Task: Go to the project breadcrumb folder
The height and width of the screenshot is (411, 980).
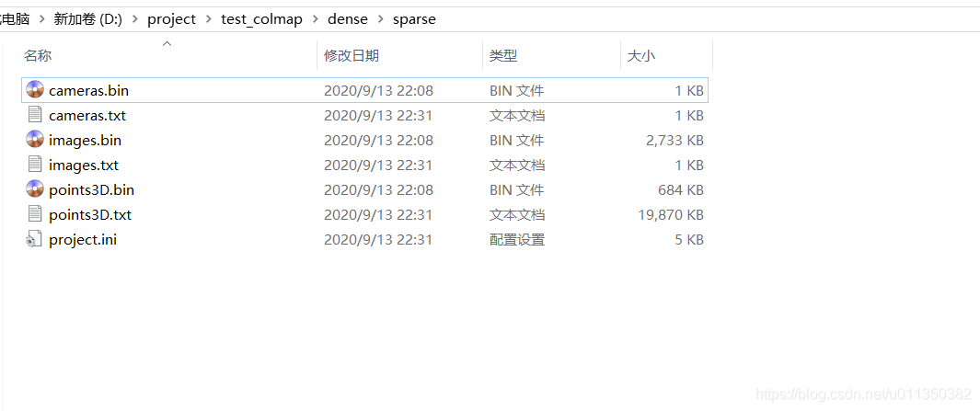Action: click(x=171, y=19)
